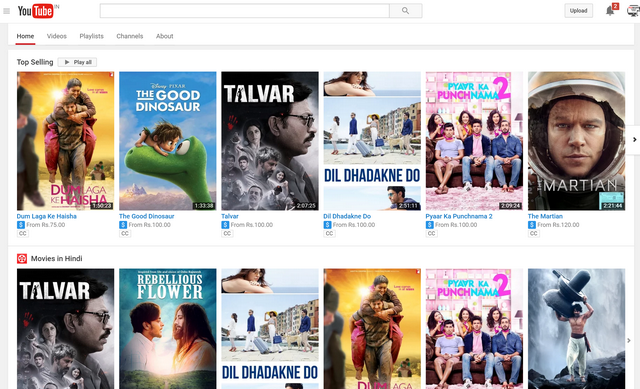Screen dimensions: 640x389
Task: Click the Dil Dhadakne Do title link
Action: coord(347,216)
